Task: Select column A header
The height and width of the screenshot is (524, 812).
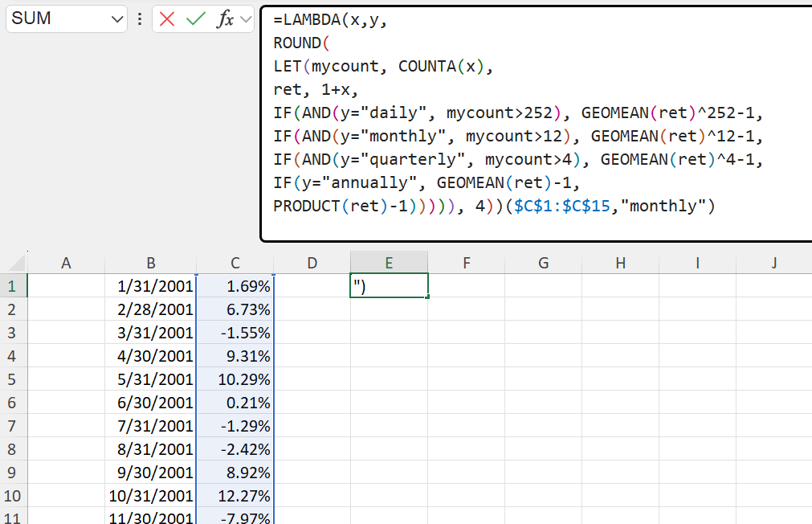Action: click(66, 263)
